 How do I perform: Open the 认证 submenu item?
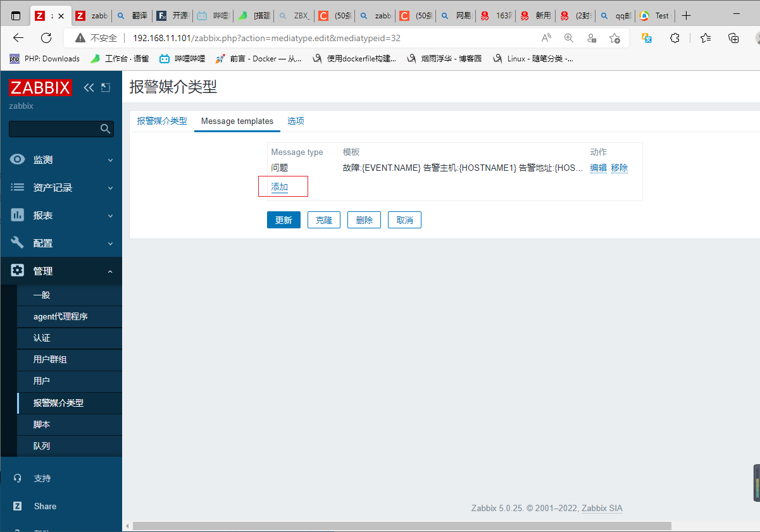[70, 338]
